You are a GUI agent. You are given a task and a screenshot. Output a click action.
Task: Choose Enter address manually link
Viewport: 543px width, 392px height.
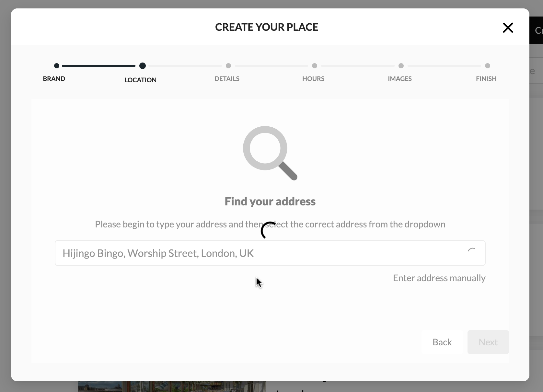(439, 278)
